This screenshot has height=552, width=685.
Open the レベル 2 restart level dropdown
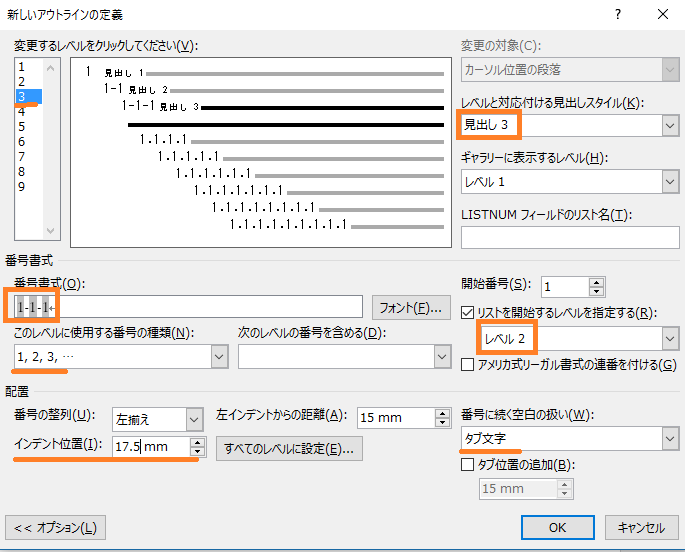coord(670,338)
